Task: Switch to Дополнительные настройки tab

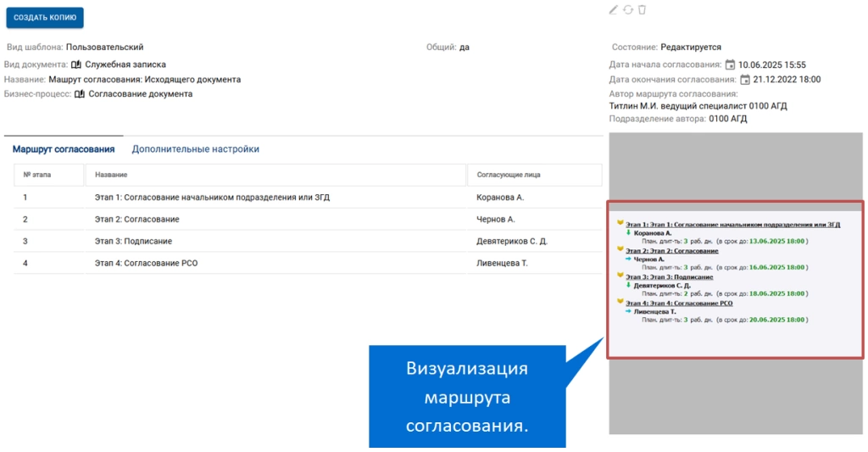Action: (195, 149)
